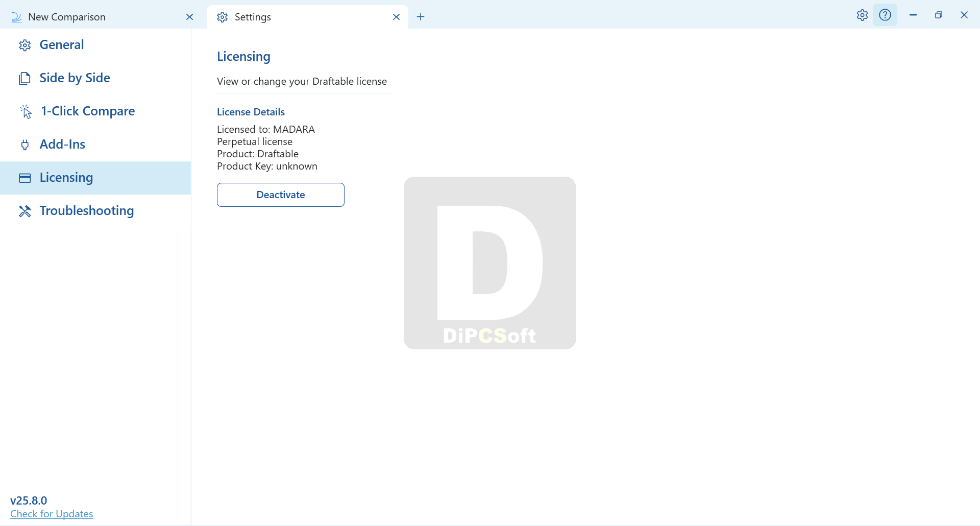Screen dimensions: 980x526
Task: Open the Troubleshooting section
Action: point(95,211)
